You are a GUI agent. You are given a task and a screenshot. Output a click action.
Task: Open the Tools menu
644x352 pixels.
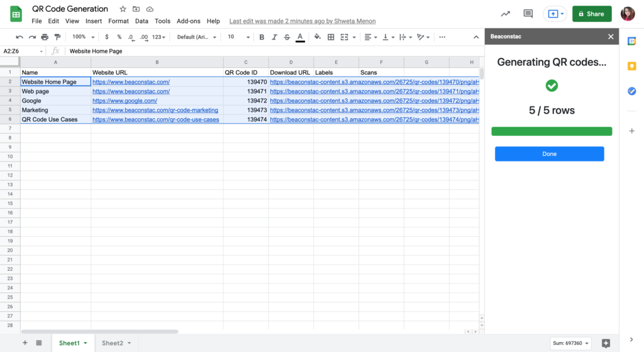click(162, 21)
